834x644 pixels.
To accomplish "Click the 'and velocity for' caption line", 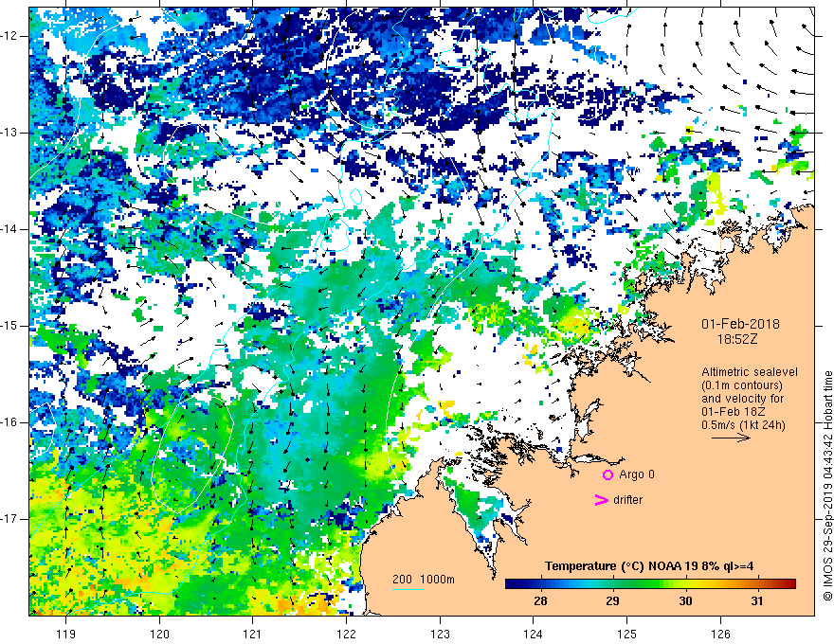I will point(742,399).
